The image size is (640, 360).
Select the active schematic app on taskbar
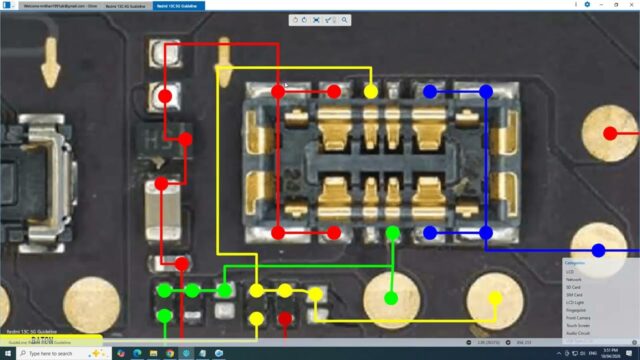click(x=186, y=353)
